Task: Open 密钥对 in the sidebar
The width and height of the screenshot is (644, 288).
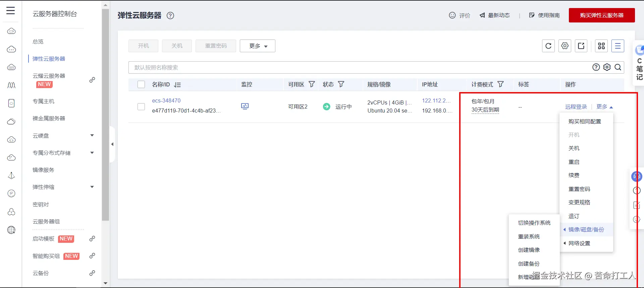Action: point(41,205)
